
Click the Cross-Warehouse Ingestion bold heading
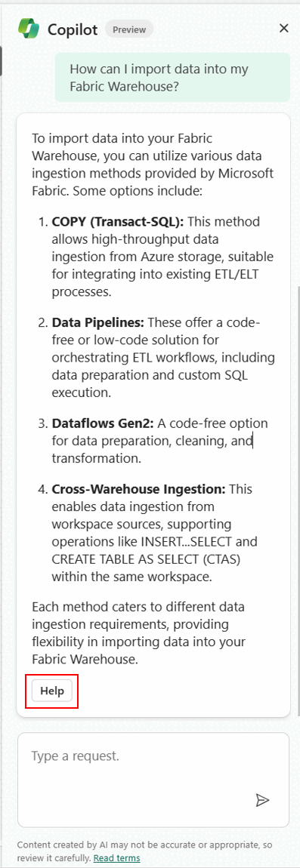(138, 489)
